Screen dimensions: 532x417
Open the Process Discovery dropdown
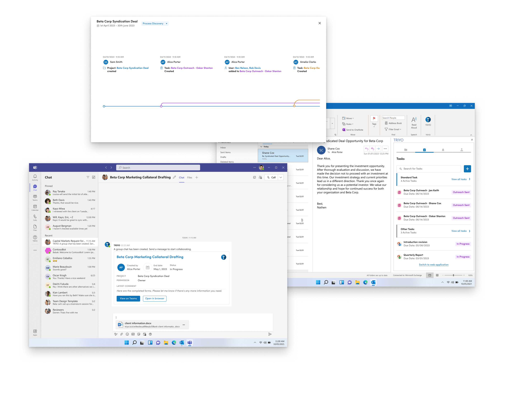click(x=155, y=23)
